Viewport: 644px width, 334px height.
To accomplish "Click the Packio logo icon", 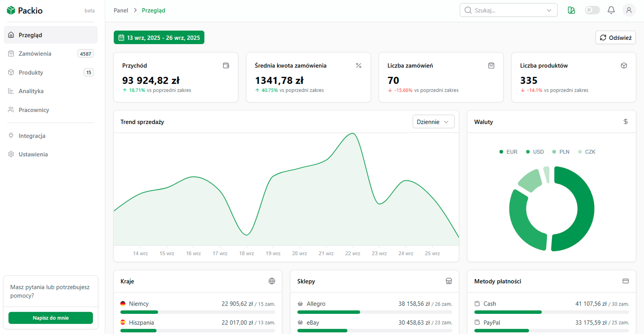I will pos(11,10).
